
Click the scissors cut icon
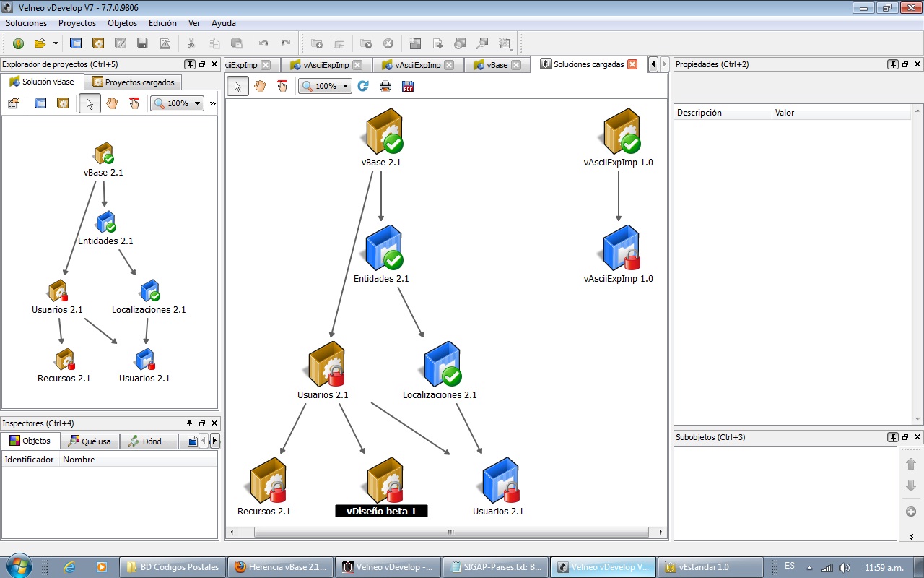pyautogui.click(x=191, y=43)
